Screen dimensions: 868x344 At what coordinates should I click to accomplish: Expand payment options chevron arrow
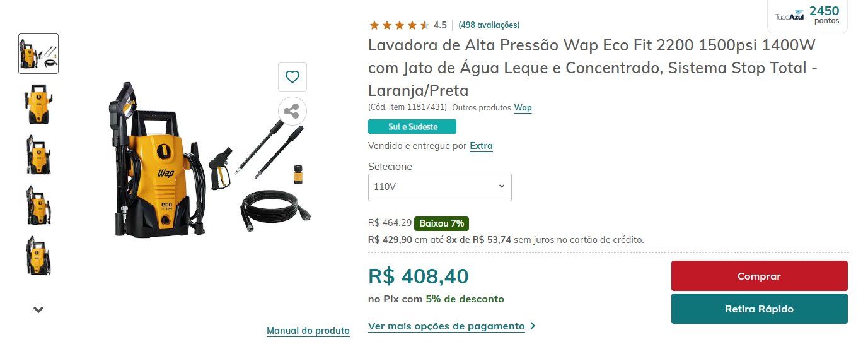[x=533, y=326]
